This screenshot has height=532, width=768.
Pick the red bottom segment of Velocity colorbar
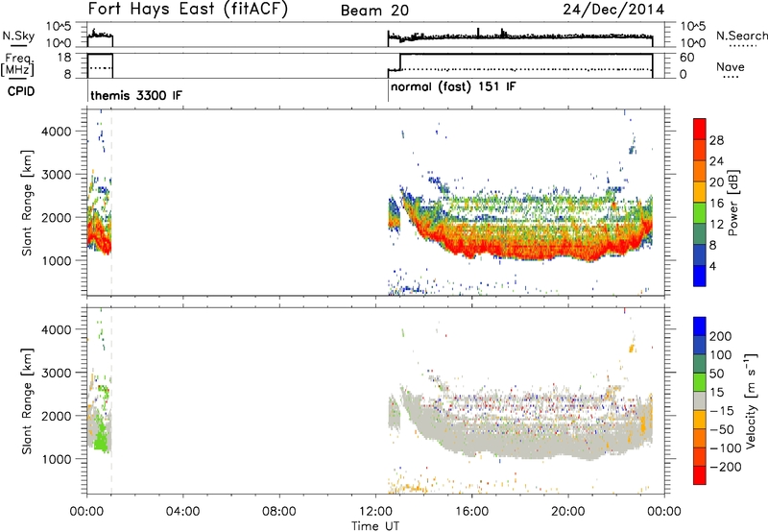[700, 475]
